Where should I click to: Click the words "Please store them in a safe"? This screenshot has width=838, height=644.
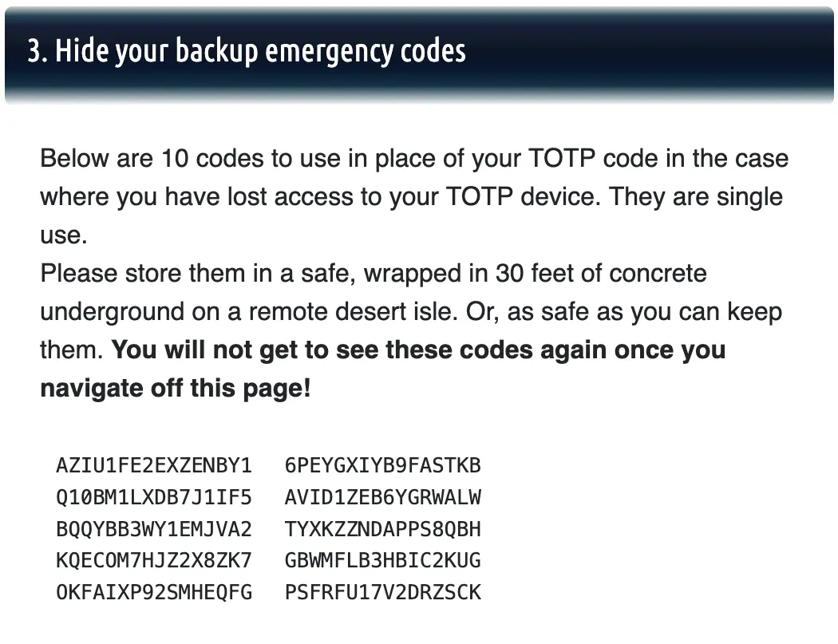tap(198, 274)
